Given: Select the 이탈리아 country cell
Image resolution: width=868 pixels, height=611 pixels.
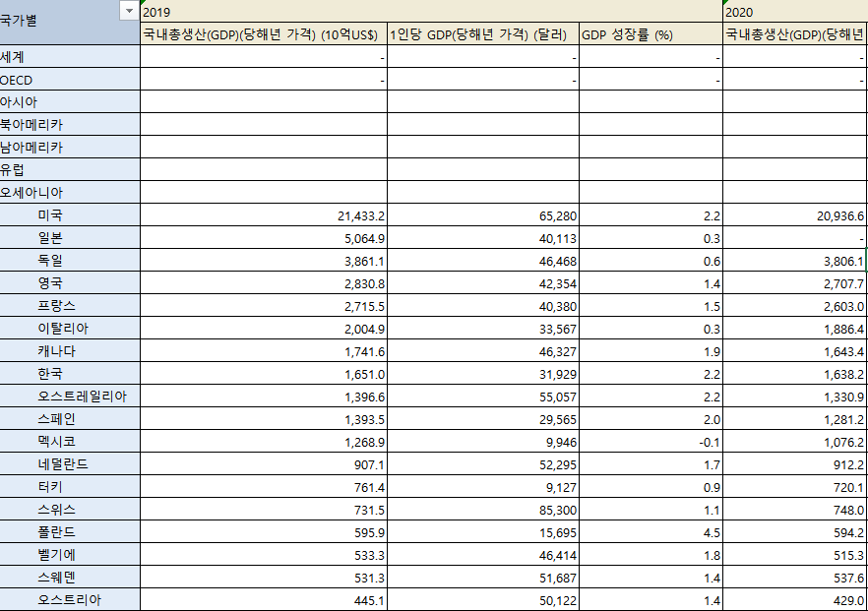Looking at the screenshot, I should 70,329.
